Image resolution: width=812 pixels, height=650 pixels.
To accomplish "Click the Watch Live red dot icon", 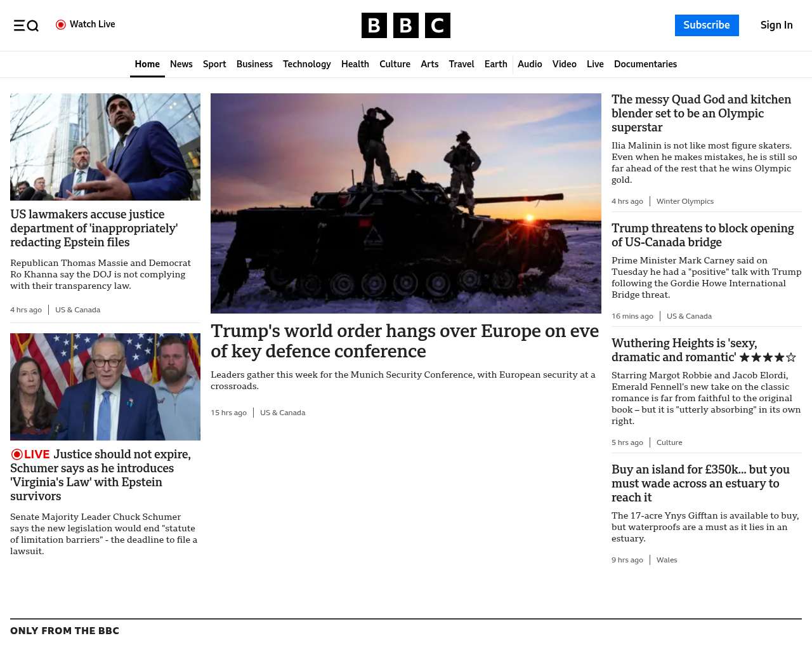I will point(61,25).
